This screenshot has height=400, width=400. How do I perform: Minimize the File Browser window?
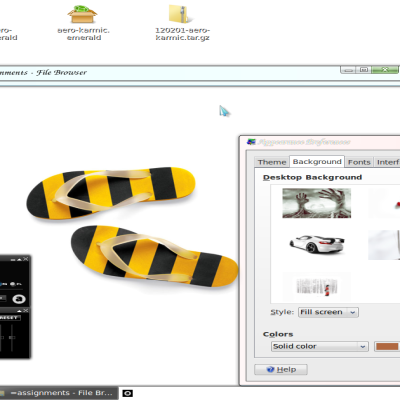click(348, 70)
